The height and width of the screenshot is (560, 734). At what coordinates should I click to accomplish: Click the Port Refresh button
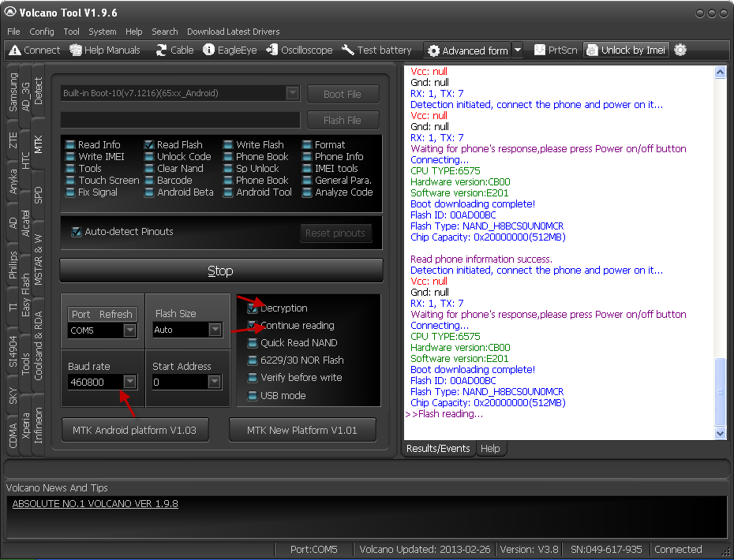click(x=103, y=315)
